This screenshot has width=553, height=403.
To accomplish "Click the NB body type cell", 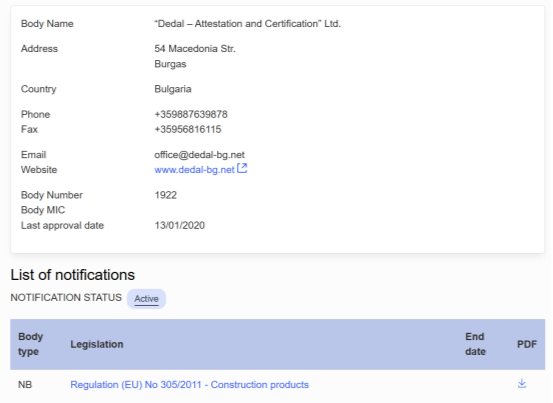I will (25, 384).
